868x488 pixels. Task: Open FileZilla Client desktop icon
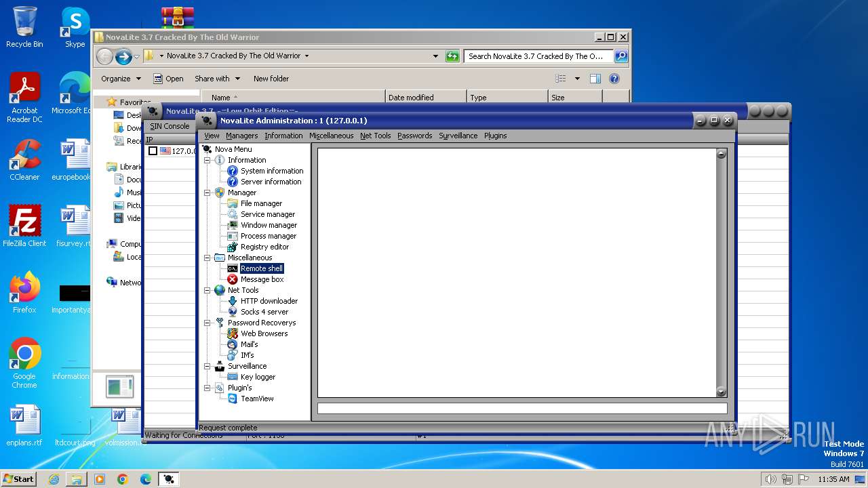coord(24,226)
